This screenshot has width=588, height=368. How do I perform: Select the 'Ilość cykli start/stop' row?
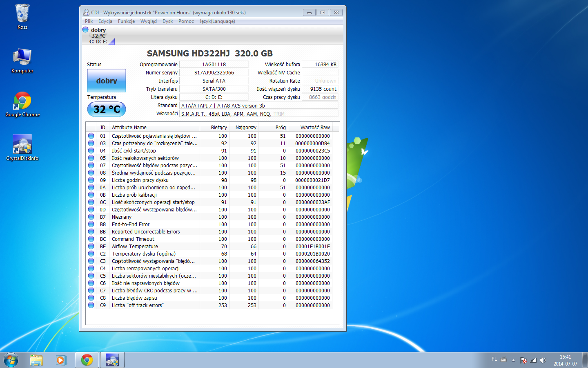(209, 150)
